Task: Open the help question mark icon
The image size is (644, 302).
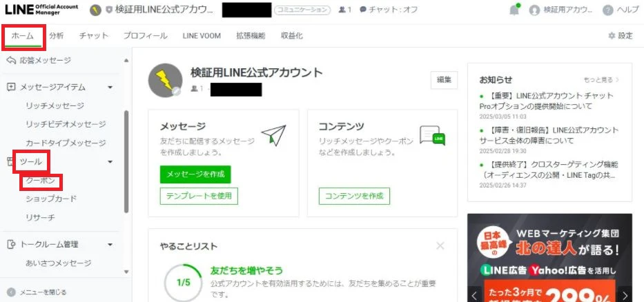Action: [x=608, y=10]
